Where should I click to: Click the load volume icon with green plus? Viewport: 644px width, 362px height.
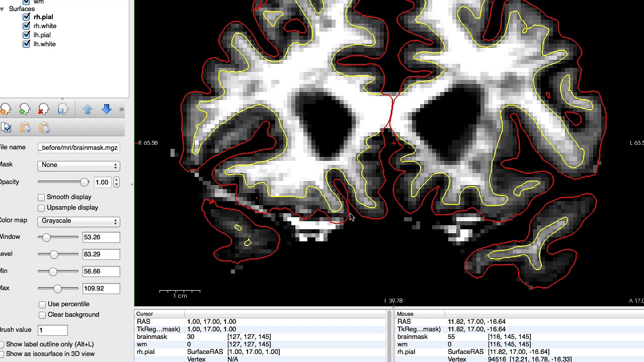point(25,110)
